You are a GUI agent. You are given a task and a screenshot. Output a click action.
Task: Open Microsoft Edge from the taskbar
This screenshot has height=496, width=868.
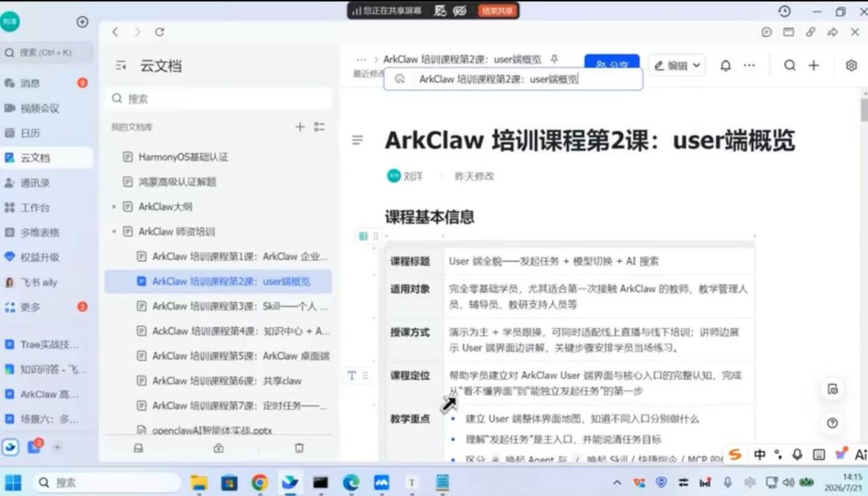(x=351, y=482)
